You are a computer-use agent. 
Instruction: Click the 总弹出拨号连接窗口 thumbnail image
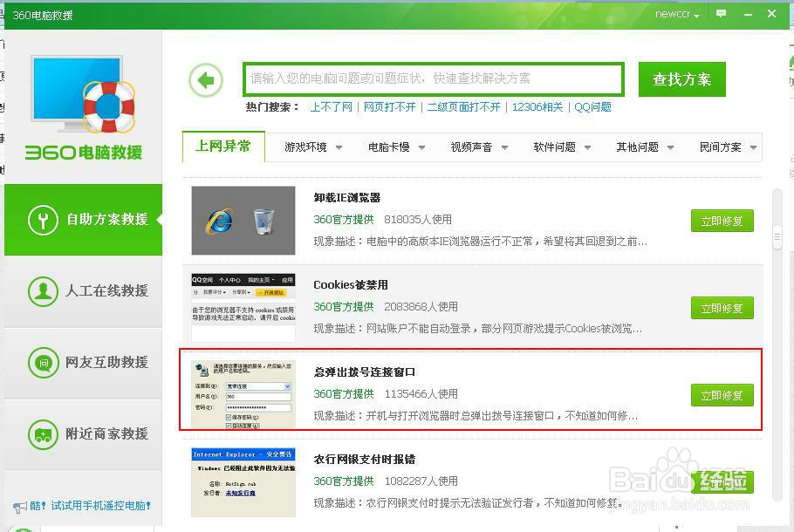pos(243,395)
